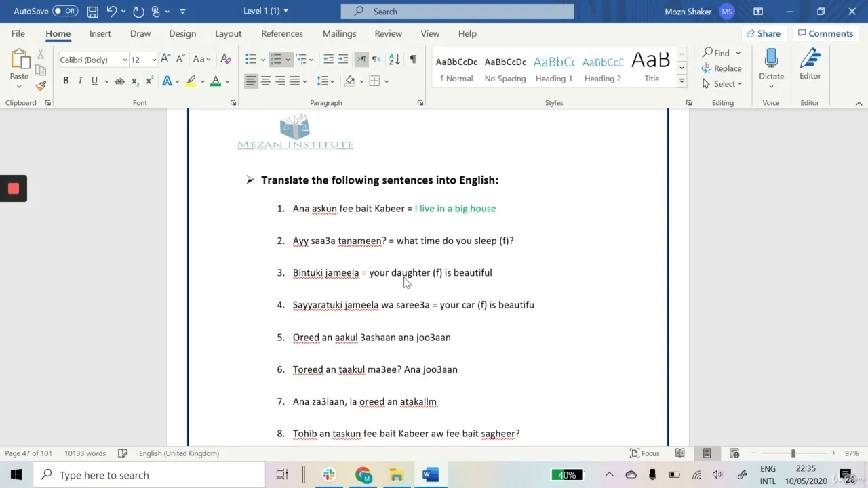
Task: Click the zoom slider handle
Action: (x=793, y=453)
